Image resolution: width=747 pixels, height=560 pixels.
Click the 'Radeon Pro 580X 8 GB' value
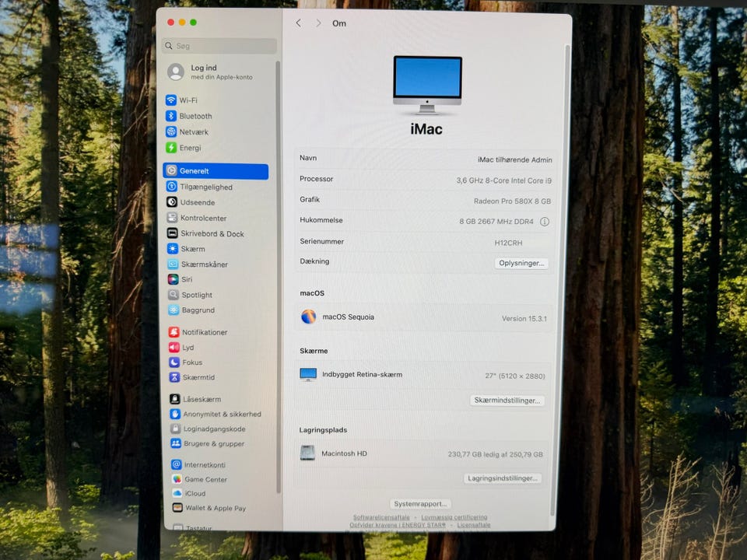click(x=512, y=201)
